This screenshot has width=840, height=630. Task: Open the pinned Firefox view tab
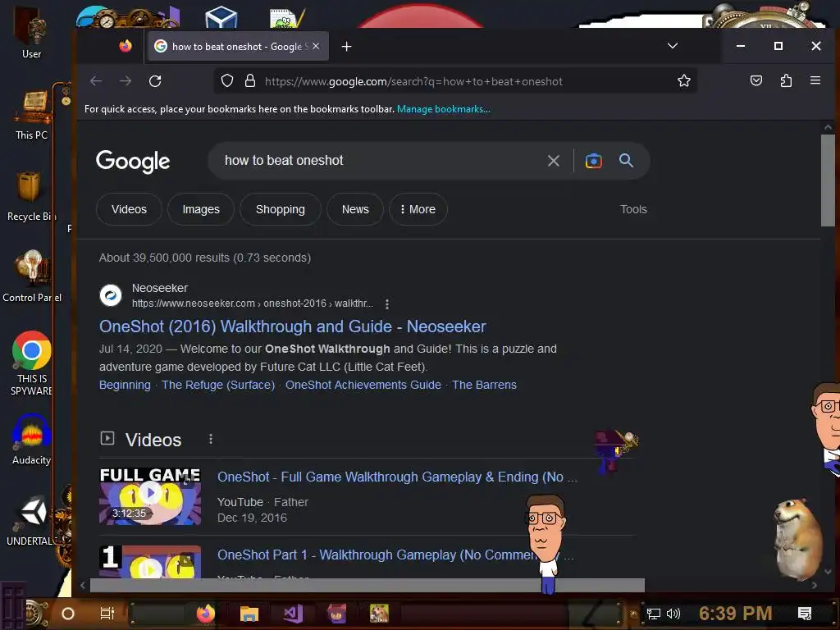(126, 46)
